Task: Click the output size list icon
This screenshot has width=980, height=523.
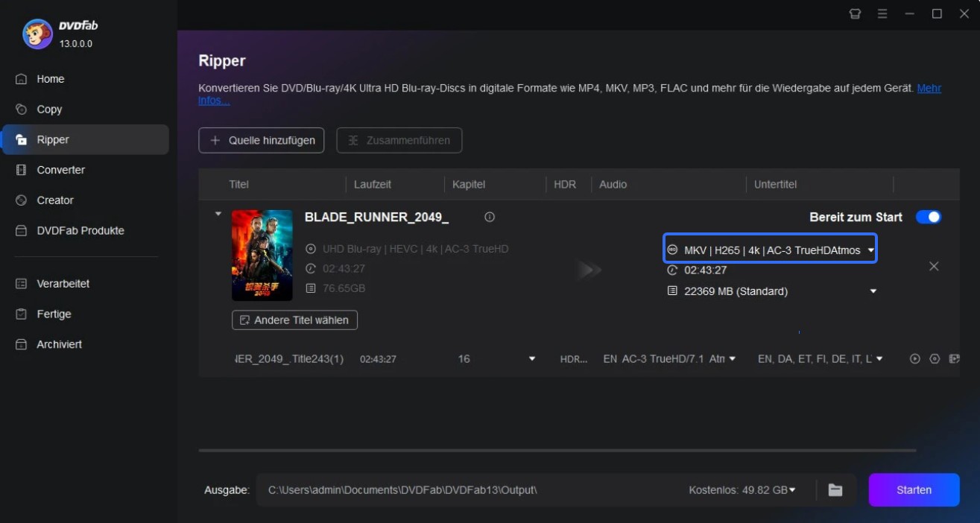Action: 672,291
